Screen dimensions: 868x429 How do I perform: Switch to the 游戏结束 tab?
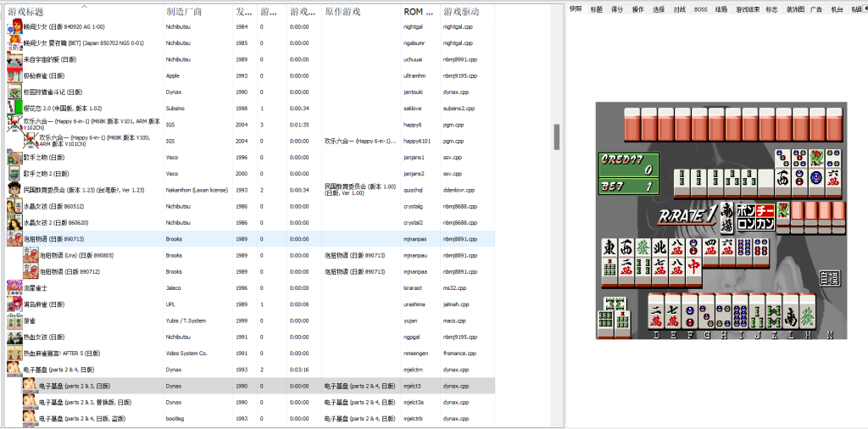(x=748, y=8)
